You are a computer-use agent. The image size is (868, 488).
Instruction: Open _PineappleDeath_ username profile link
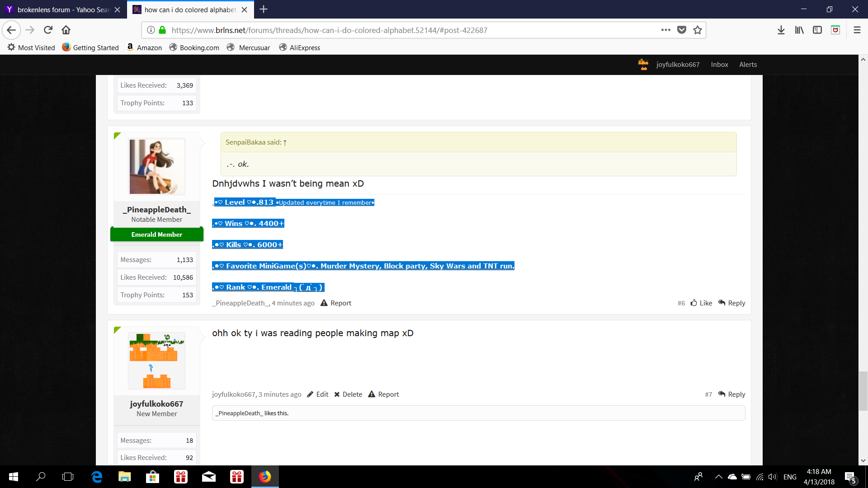[157, 210]
